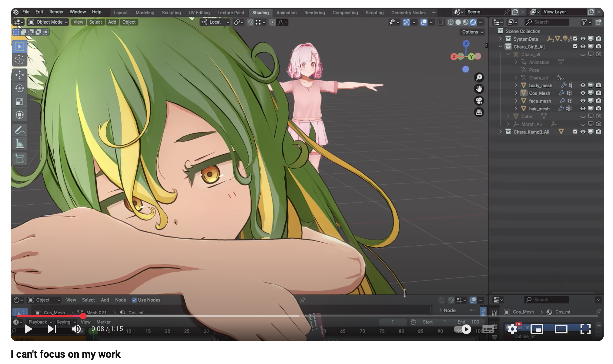Skip to the next video

(x=52, y=329)
